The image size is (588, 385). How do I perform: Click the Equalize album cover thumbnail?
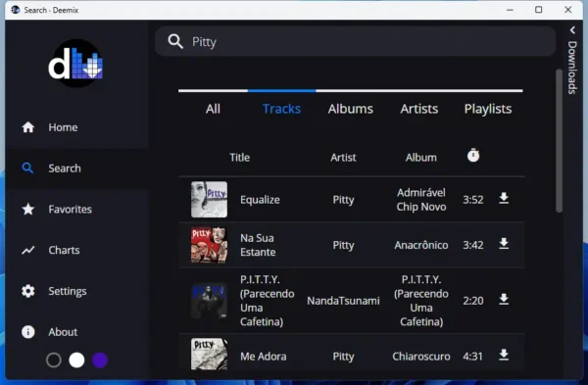pyautogui.click(x=210, y=200)
